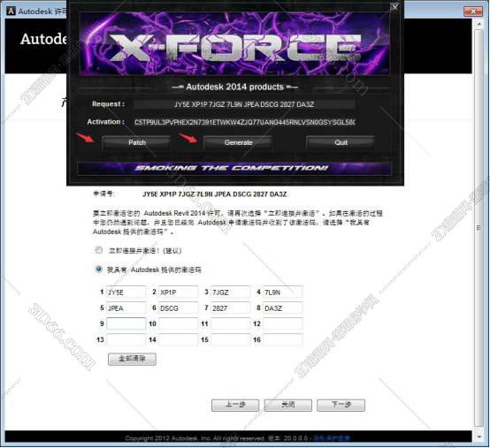The image size is (490, 448).
Task: Click empty activation field 9
Action: 126,323
